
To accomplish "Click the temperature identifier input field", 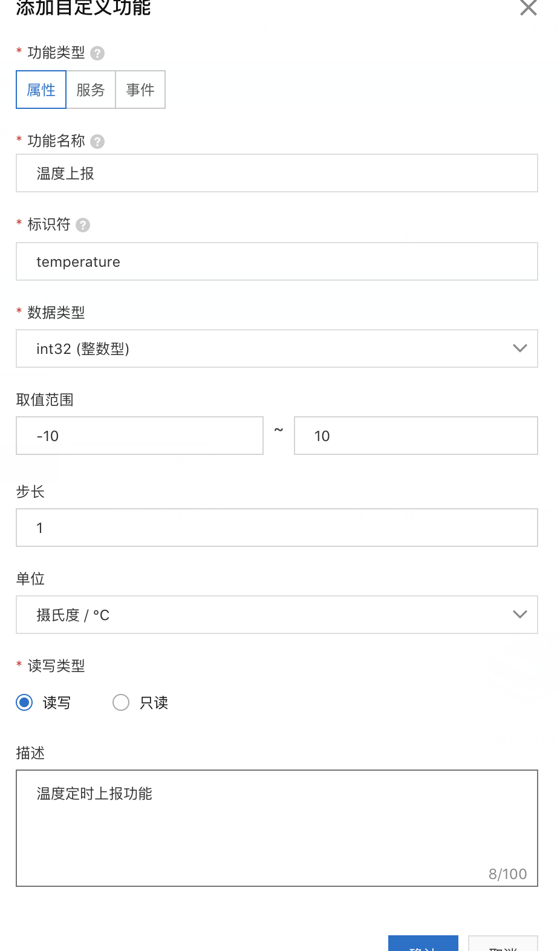I will point(276,262).
